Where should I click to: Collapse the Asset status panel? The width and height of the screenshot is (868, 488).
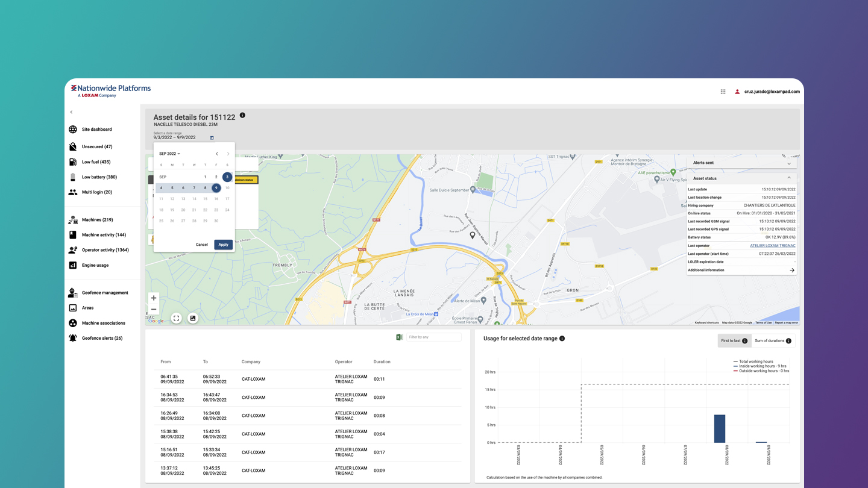(789, 178)
